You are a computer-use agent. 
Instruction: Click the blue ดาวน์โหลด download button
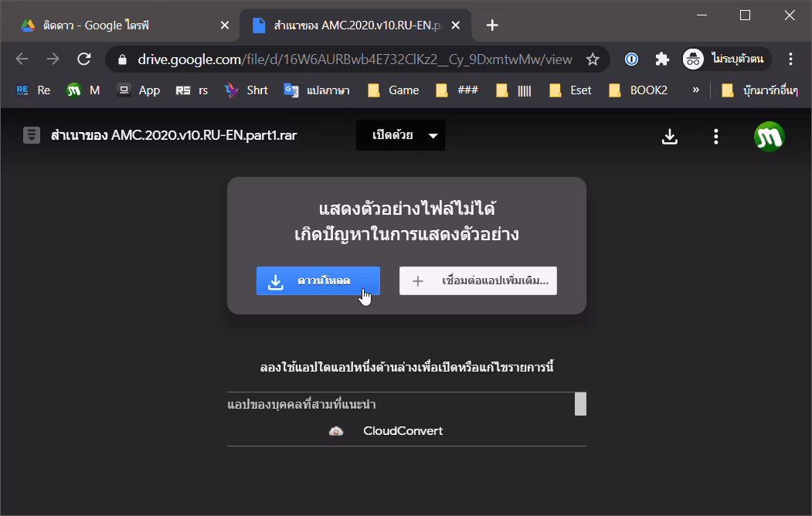tap(318, 281)
